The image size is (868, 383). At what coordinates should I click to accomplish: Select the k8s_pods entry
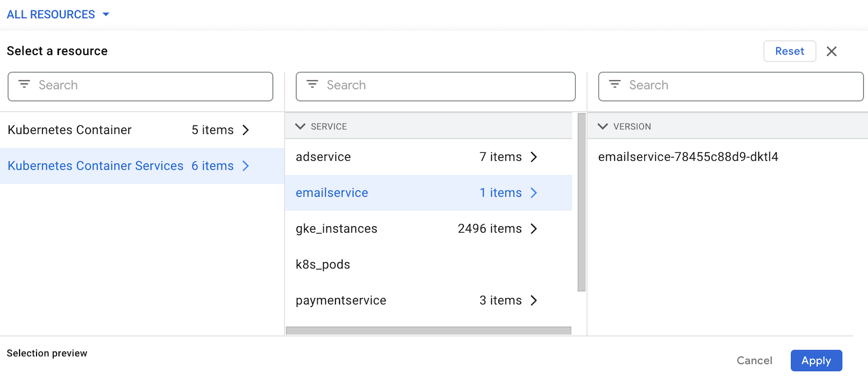pyautogui.click(x=323, y=265)
